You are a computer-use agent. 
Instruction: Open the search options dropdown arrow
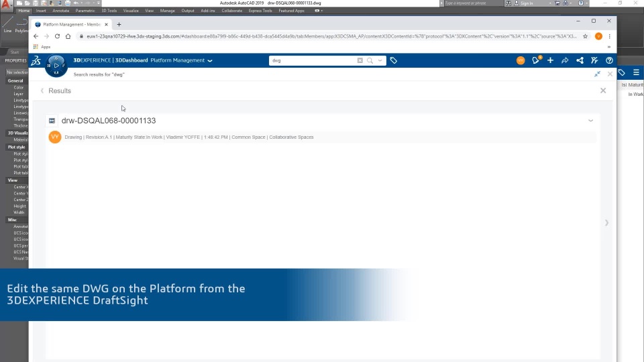click(380, 60)
